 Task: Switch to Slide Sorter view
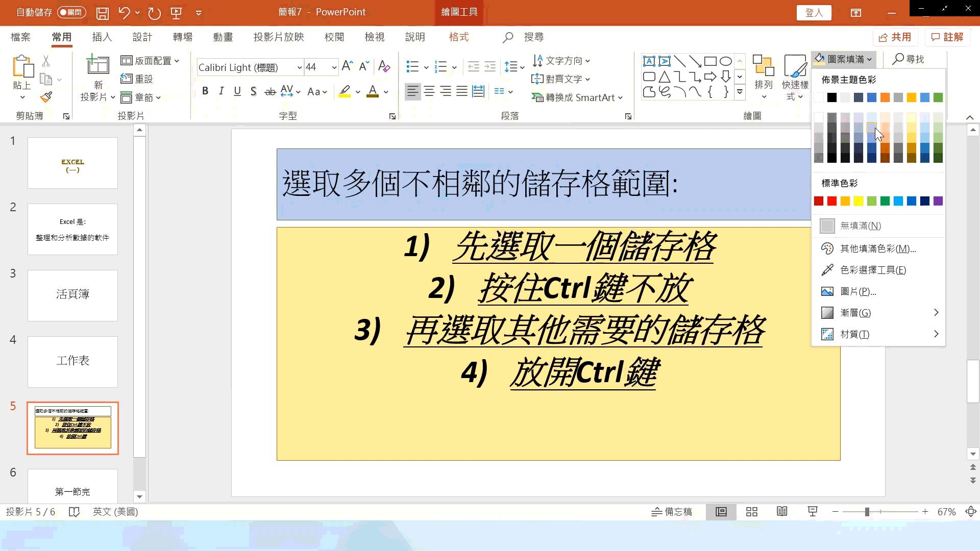click(751, 512)
